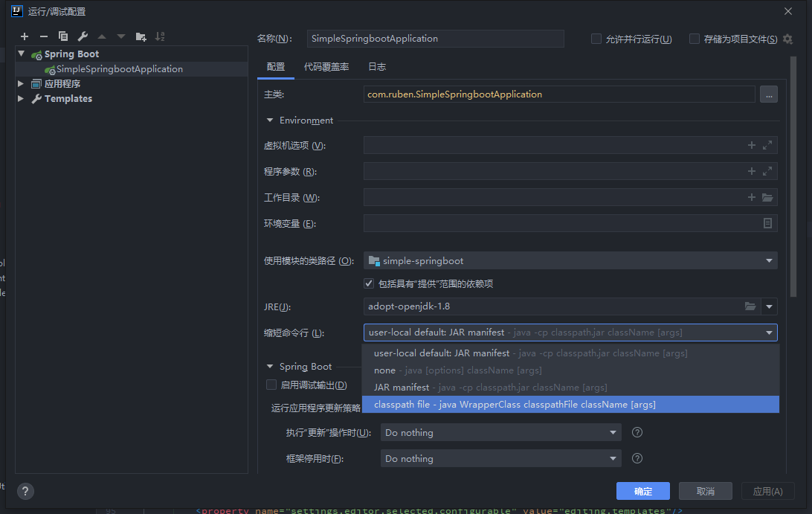812x514 pixels.
Task: Switch to the 日志 tab
Action: point(377,67)
